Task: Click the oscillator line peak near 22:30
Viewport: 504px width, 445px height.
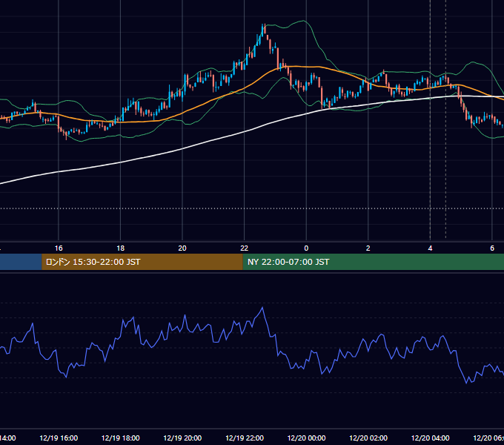Action: pyautogui.click(x=262, y=308)
